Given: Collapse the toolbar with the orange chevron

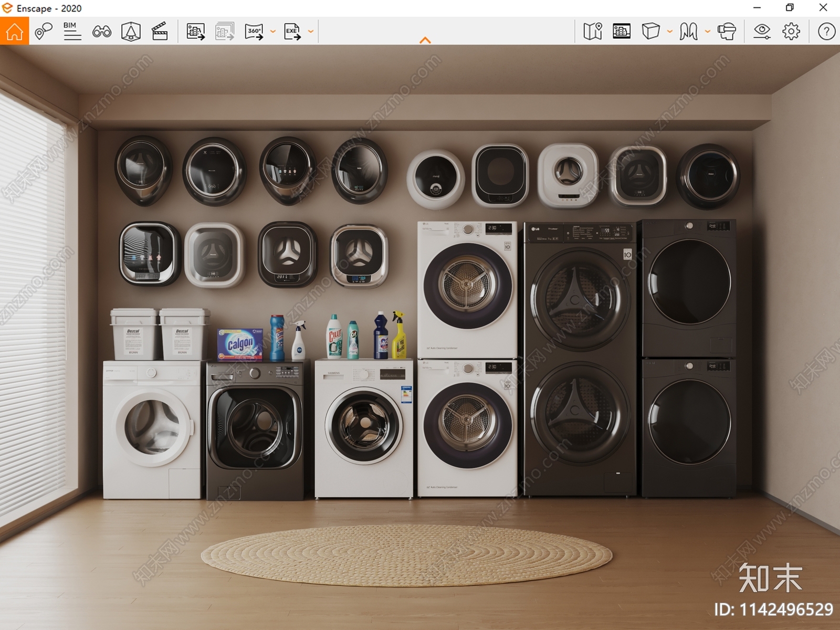Looking at the screenshot, I should 425,40.
